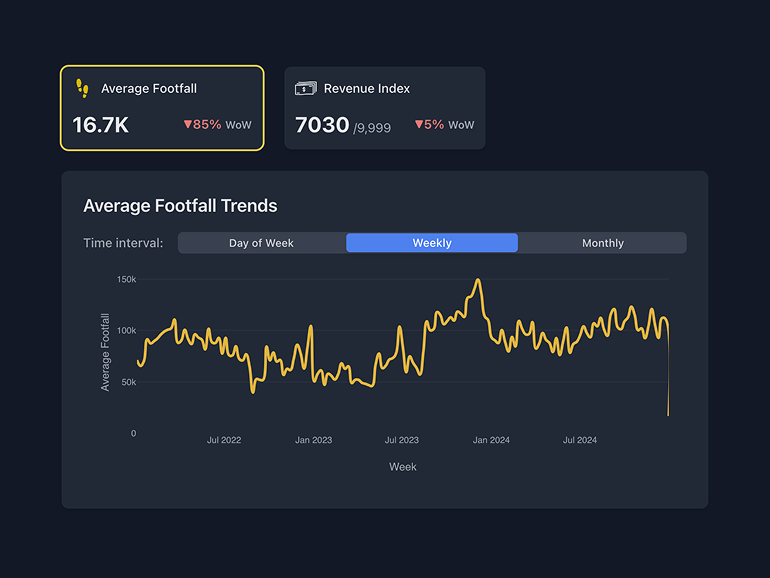Click the 100k y-axis label
770x578 pixels.
(x=126, y=330)
